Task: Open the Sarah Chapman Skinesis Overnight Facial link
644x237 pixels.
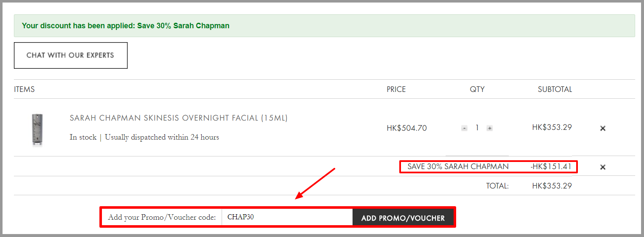Action: pos(179,118)
